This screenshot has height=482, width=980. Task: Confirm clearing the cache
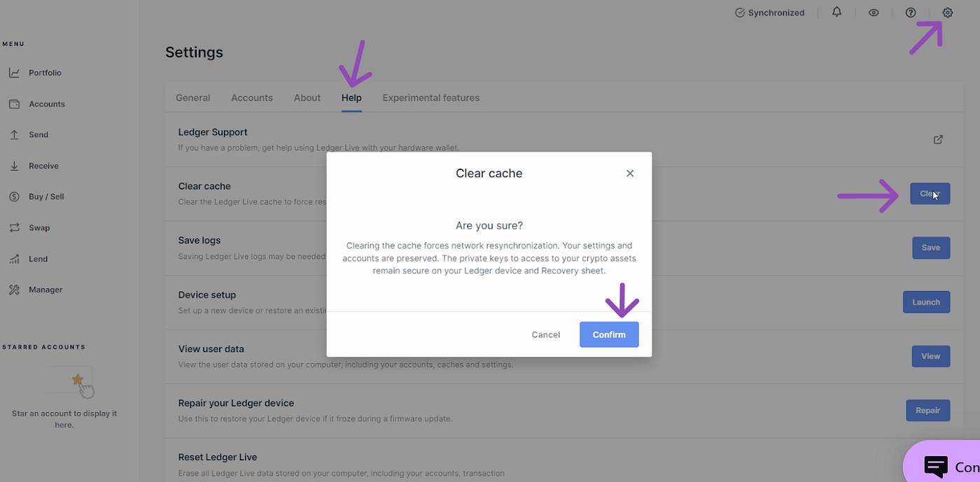(609, 334)
